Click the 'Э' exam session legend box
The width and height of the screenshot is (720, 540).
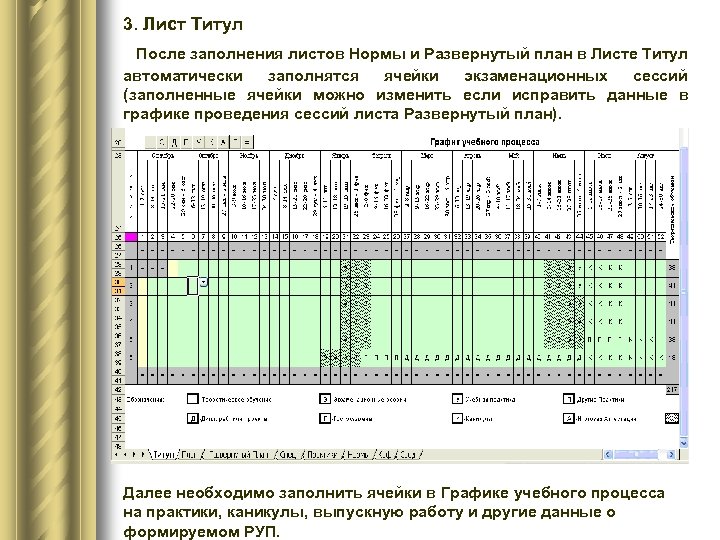click(325, 399)
